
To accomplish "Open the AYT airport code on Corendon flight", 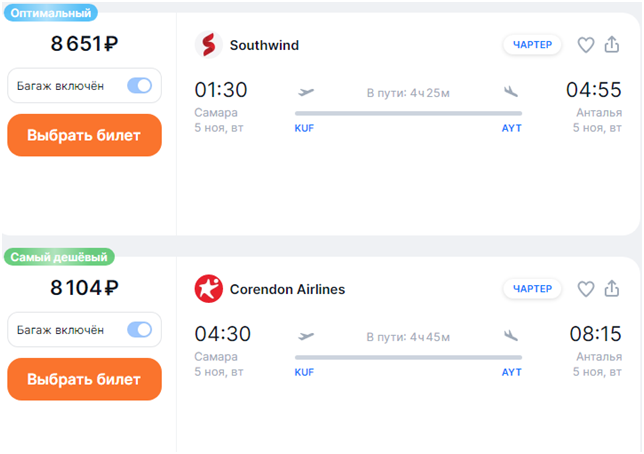I will point(512,372).
